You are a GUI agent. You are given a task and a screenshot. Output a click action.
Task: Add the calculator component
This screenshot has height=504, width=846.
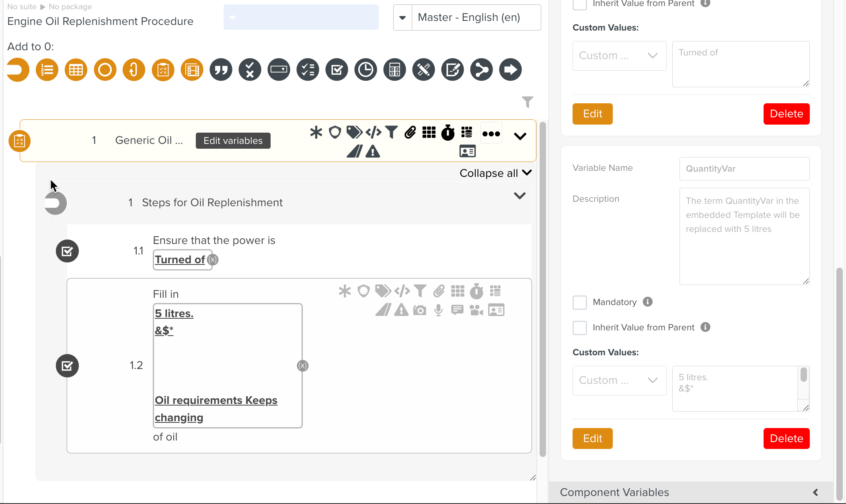pyautogui.click(x=394, y=70)
